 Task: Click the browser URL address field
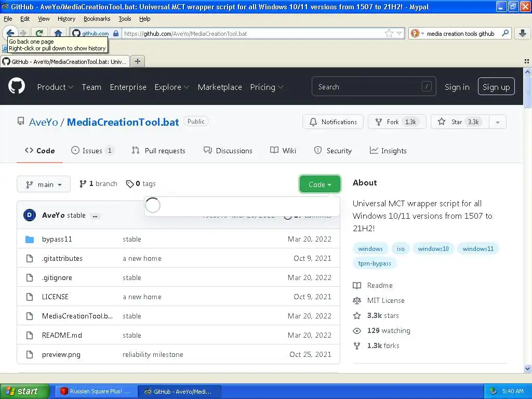click(x=253, y=33)
